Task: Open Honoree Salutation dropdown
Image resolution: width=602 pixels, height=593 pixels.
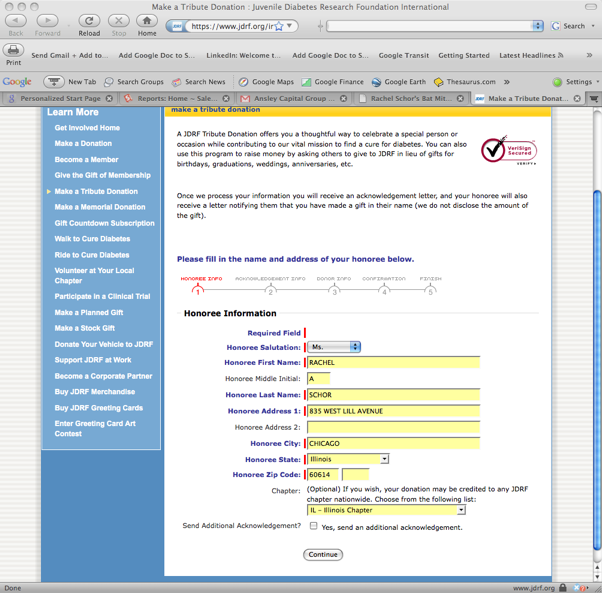Action: tap(334, 347)
